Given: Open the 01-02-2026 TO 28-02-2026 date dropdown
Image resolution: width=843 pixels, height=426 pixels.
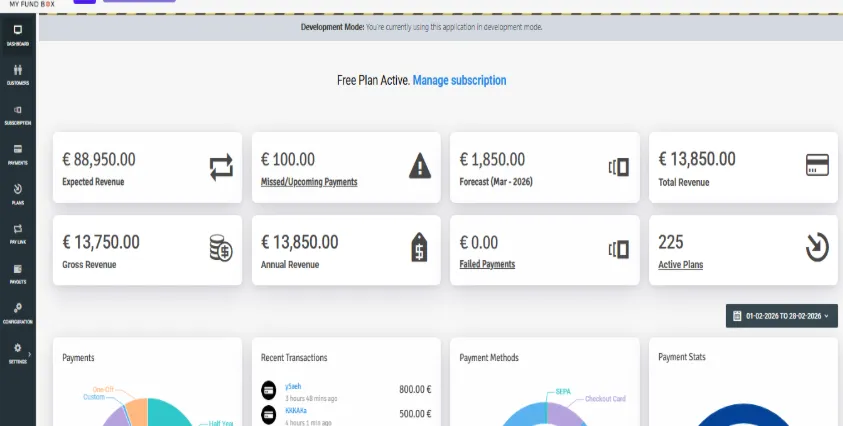Looking at the screenshot, I should 782,316.
